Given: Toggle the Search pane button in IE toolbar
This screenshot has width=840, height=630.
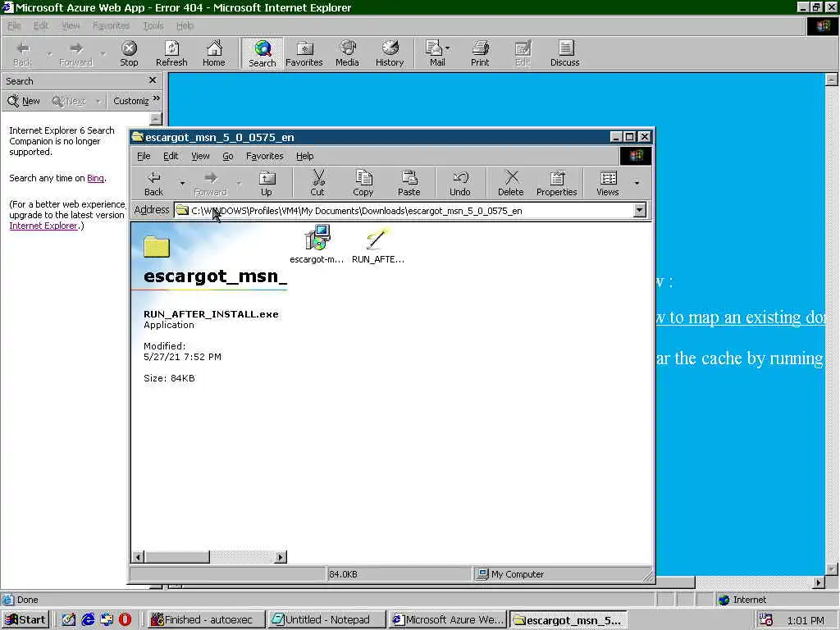Looking at the screenshot, I should click(x=262, y=53).
